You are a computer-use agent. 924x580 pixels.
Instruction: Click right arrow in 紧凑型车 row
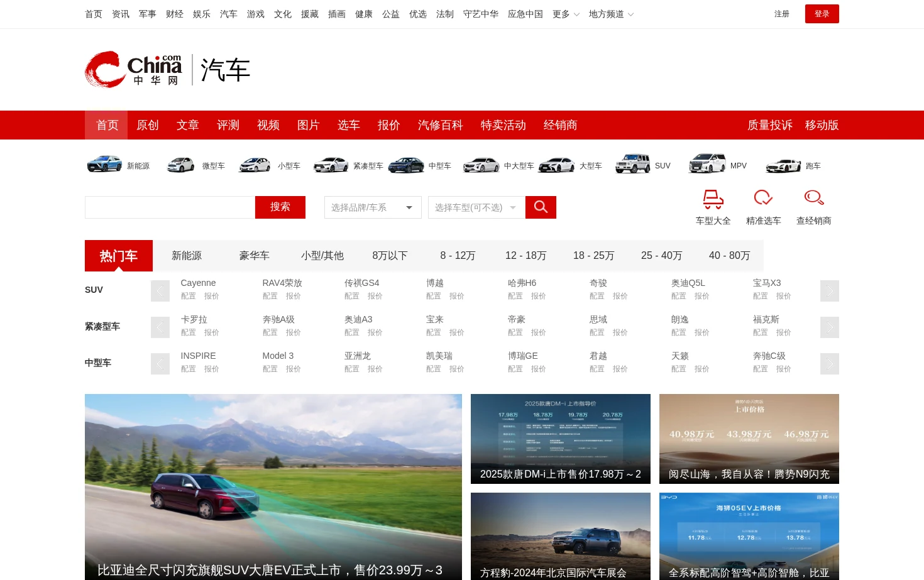(x=830, y=327)
